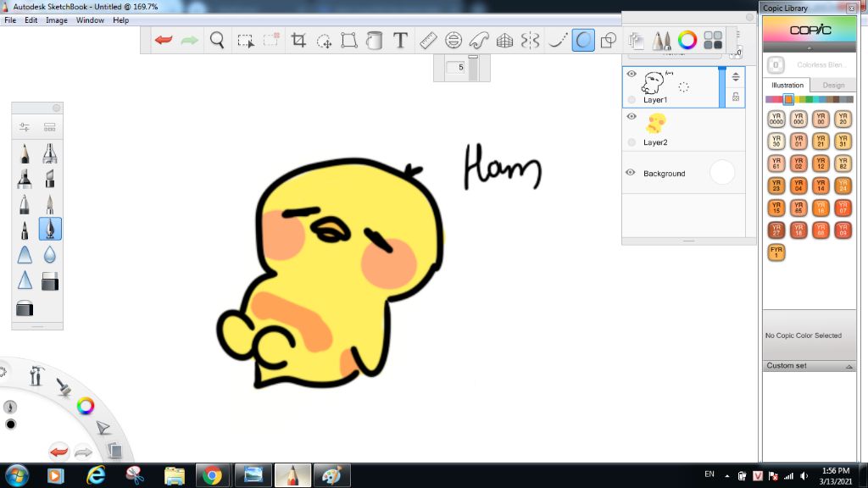Open Google Chrome from the taskbar
Viewport: 868px width, 488px height.
point(211,475)
